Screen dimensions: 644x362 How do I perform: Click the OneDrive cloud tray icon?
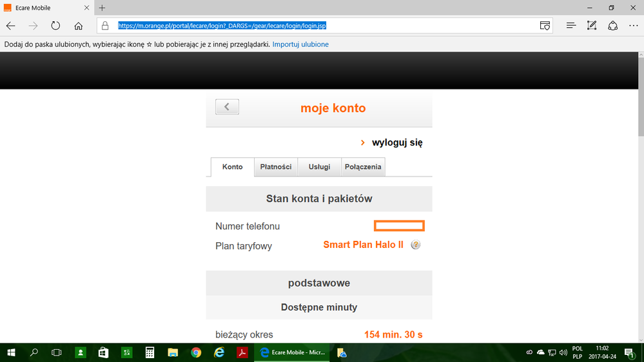pyautogui.click(x=540, y=352)
